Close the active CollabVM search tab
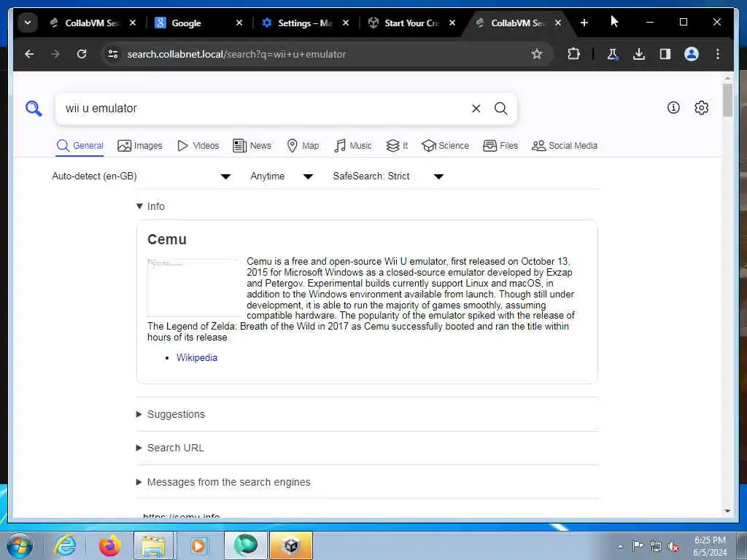Image resolution: width=747 pixels, height=560 pixels. (x=558, y=23)
